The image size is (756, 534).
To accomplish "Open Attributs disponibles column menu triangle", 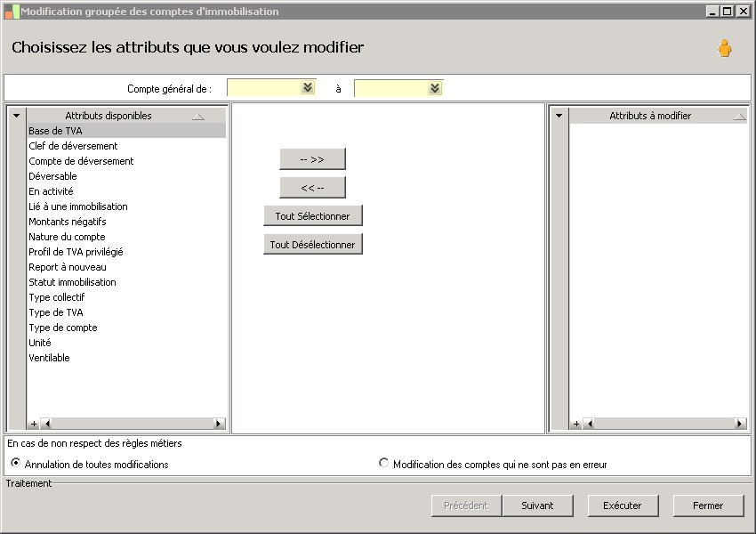I will pyautogui.click(x=16, y=116).
